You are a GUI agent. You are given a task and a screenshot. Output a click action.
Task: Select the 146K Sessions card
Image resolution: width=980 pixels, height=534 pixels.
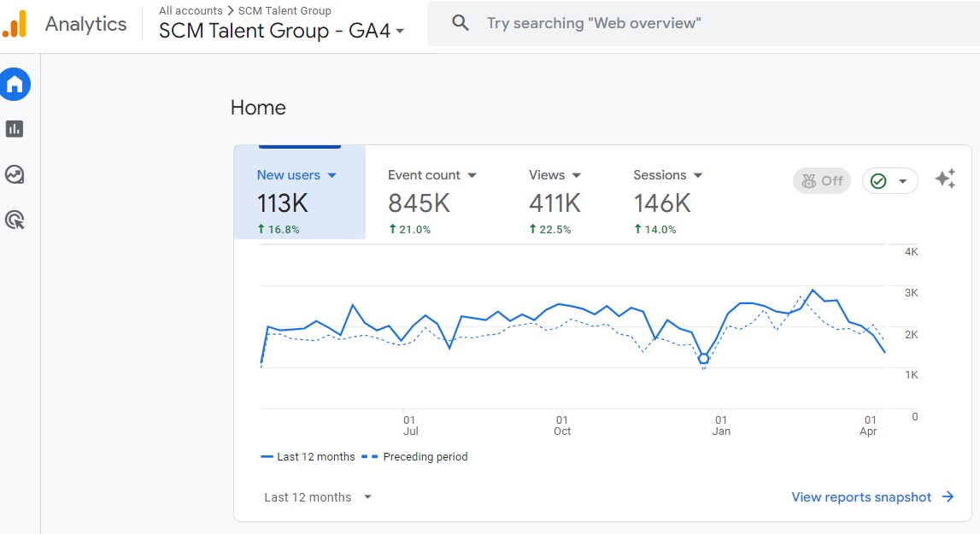click(667, 202)
